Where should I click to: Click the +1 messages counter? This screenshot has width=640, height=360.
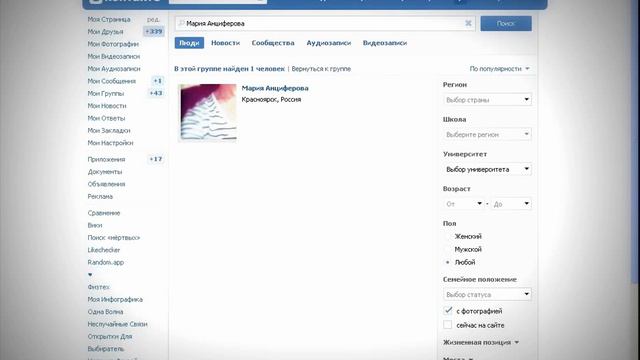(158, 81)
